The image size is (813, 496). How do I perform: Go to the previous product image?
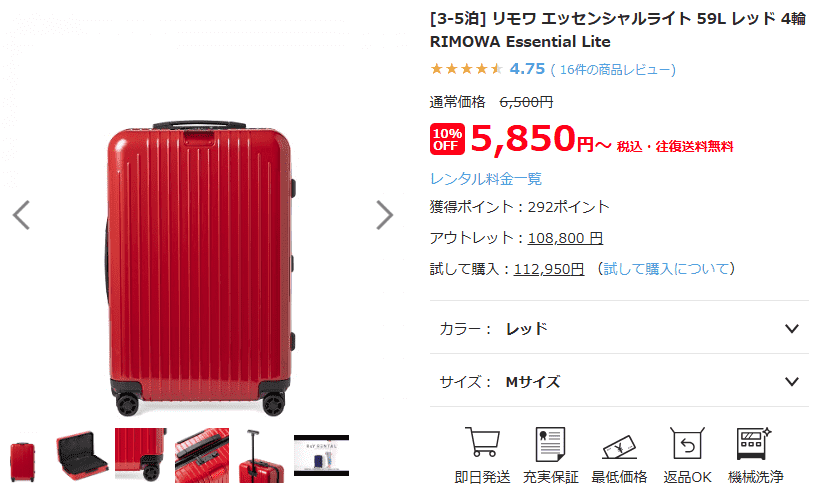(21, 215)
